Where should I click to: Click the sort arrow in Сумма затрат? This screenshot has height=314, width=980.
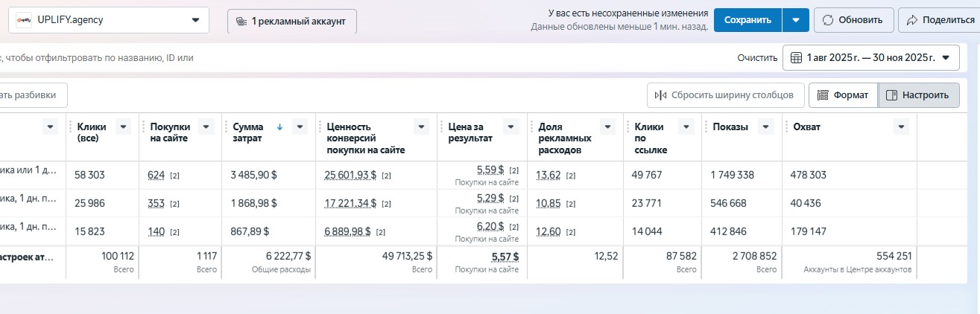click(279, 127)
